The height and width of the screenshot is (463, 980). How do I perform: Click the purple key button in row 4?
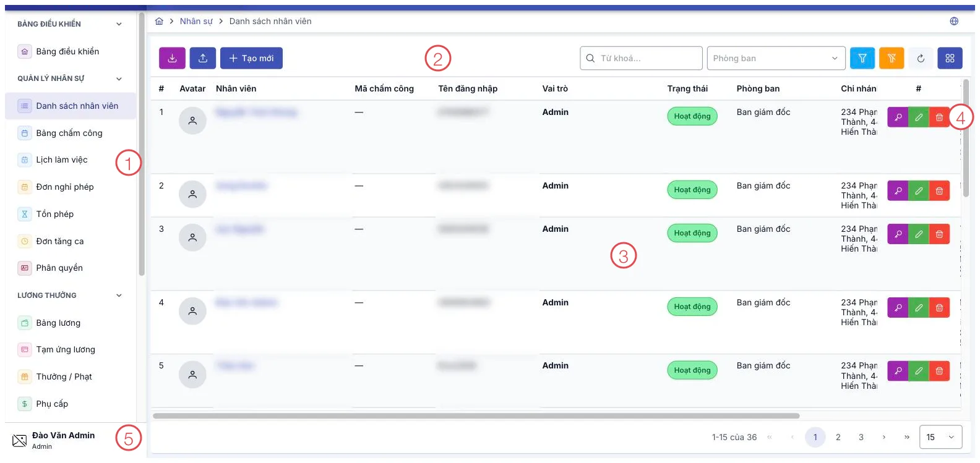[898, 307]
